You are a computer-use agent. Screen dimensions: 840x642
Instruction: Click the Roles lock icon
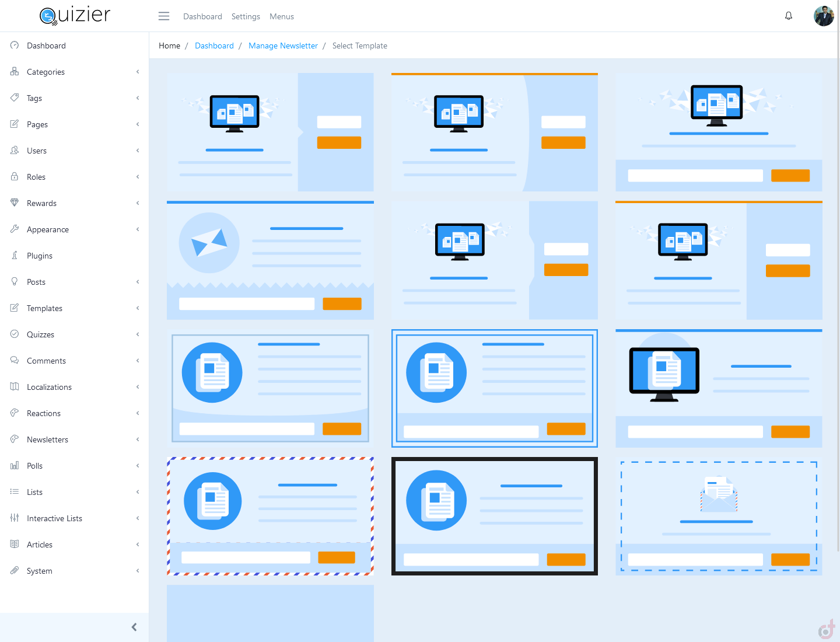[15, 177]
